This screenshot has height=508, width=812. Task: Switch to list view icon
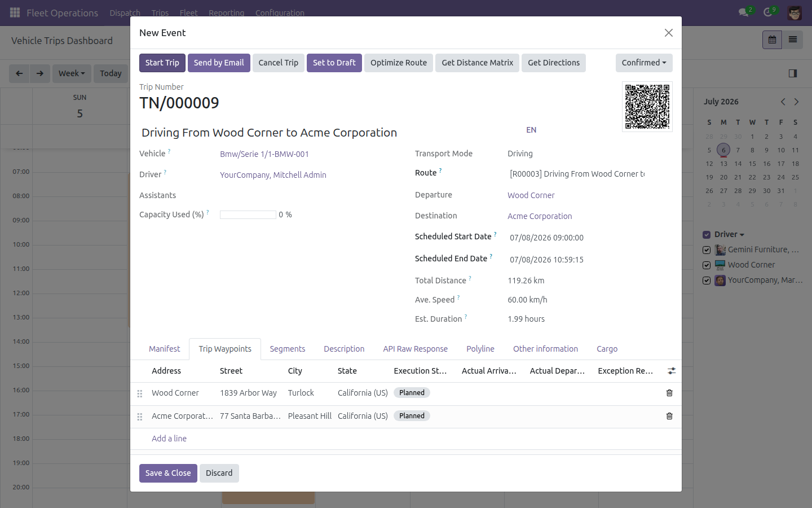click(x=792, y=40)
